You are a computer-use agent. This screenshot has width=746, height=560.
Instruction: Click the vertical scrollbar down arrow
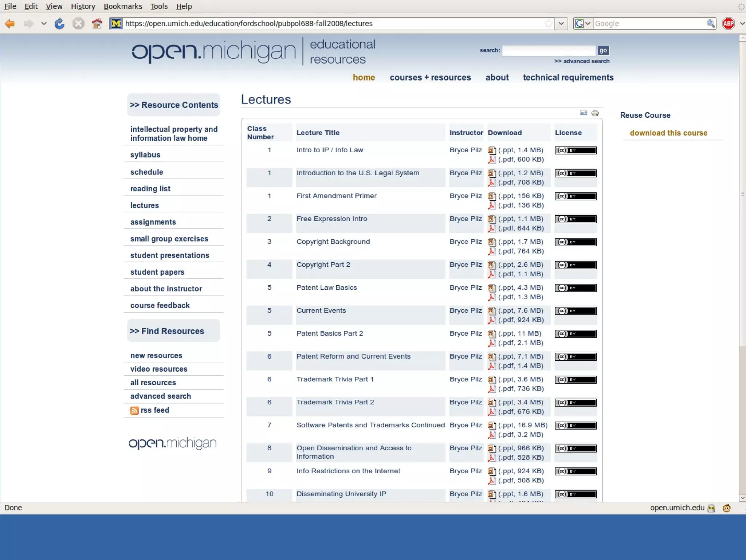(742, 498)
